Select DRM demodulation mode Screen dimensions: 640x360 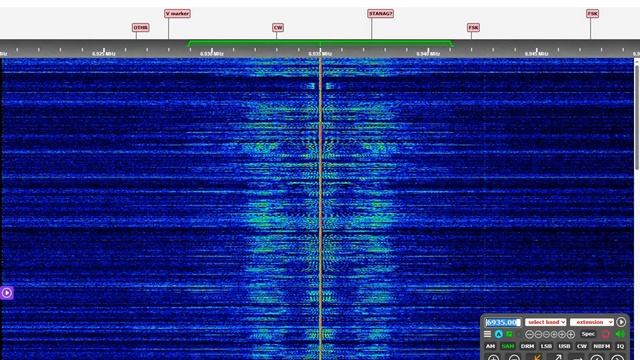pyautogui.click(x=527, y=346)
